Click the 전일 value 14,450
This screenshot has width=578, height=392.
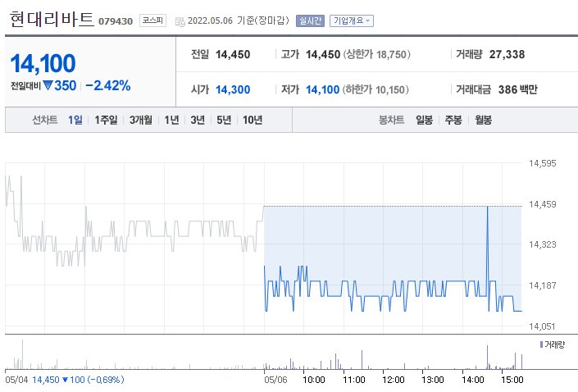pyautogui.click(x=233, y=55)
